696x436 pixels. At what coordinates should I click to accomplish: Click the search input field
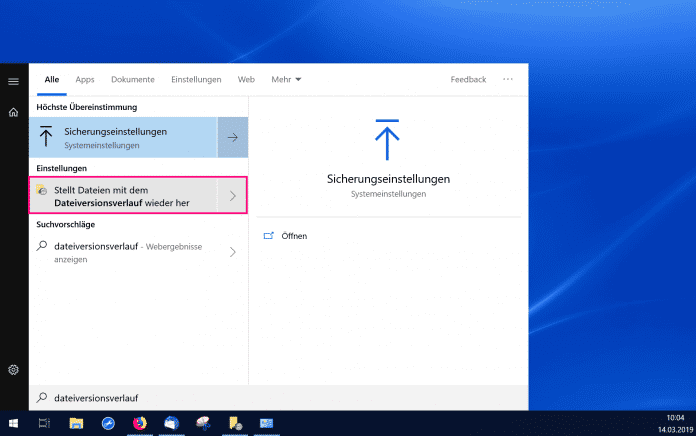(280, 397)
